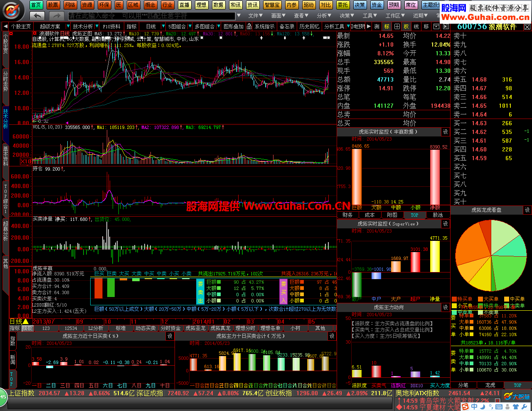Select the 动态买卖 indicator tab
Image resolution: width=532 pixels, height=411 pixels.
[x=145, y=328]
